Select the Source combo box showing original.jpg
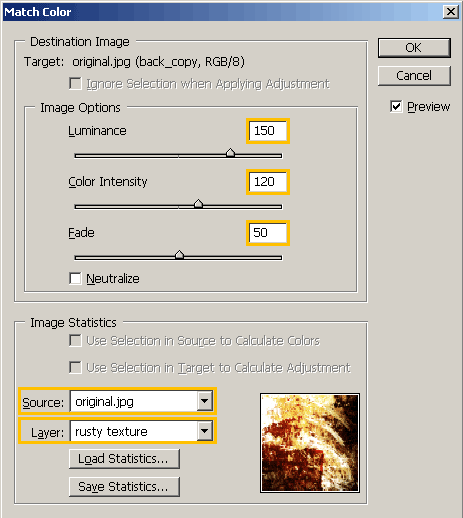The image size is (463, 518). coord(141,401)
